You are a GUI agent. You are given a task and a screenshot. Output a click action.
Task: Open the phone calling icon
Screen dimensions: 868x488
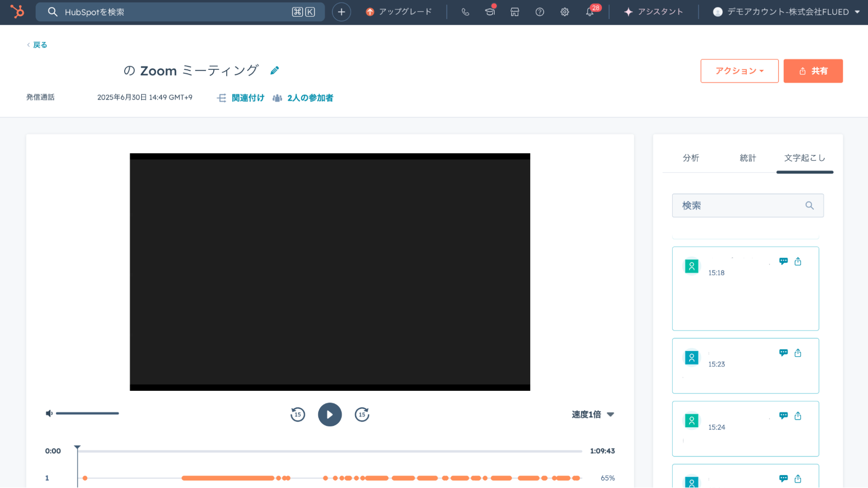coord(465,12)
